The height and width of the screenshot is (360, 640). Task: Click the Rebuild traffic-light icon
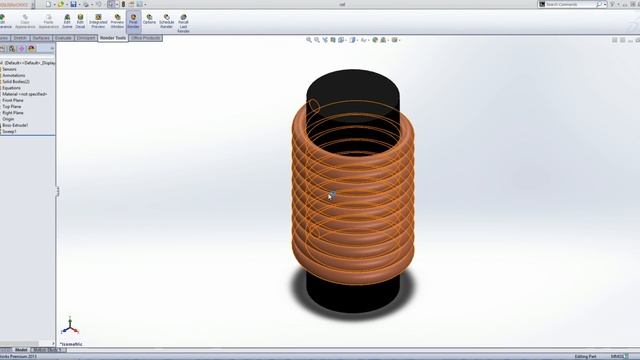[x=123, y=4]
